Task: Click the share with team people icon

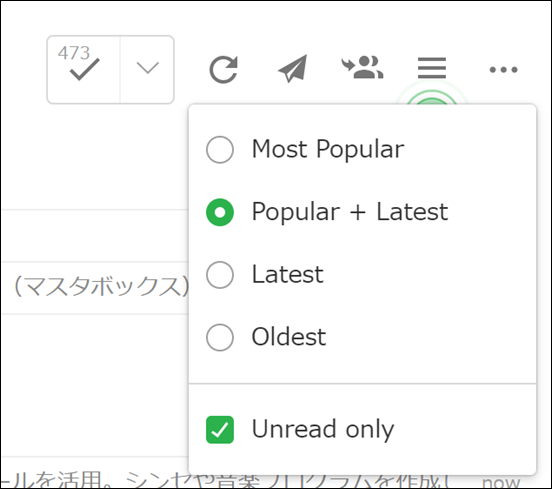Action: [x=362, y=67]
